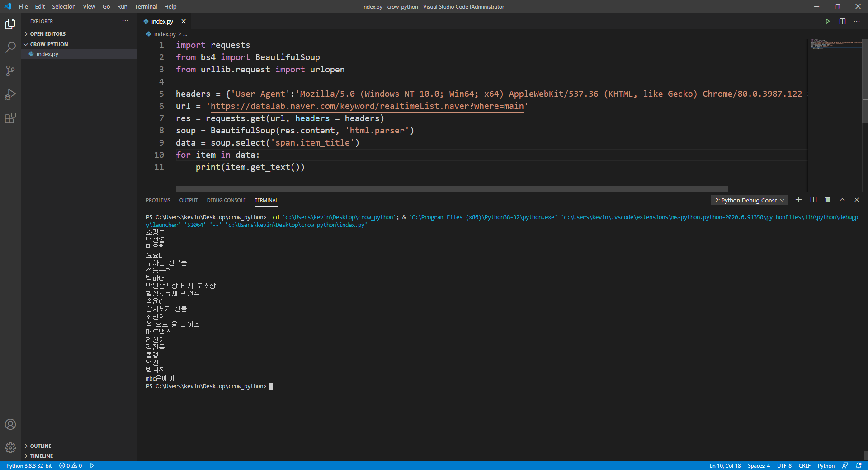Run Python file with the play icon
This screenshot has height=470, width=868.
point(828,21)
